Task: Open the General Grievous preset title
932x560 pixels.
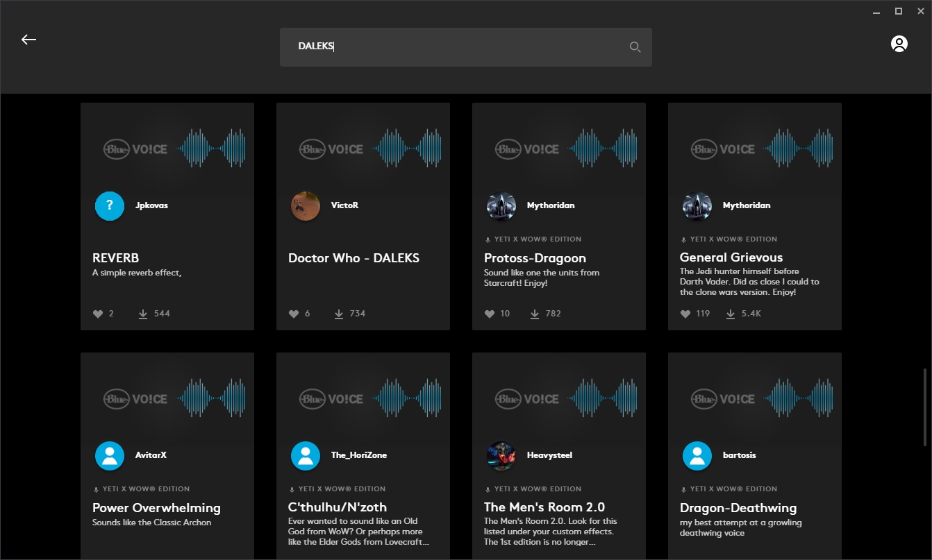Action: 731,258
